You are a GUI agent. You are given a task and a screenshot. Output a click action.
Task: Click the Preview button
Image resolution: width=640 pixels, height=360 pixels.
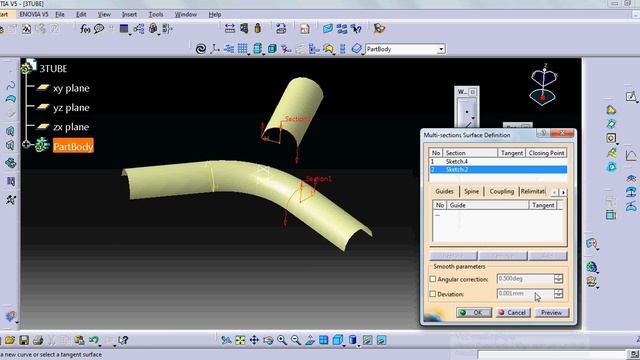(551, 313)
